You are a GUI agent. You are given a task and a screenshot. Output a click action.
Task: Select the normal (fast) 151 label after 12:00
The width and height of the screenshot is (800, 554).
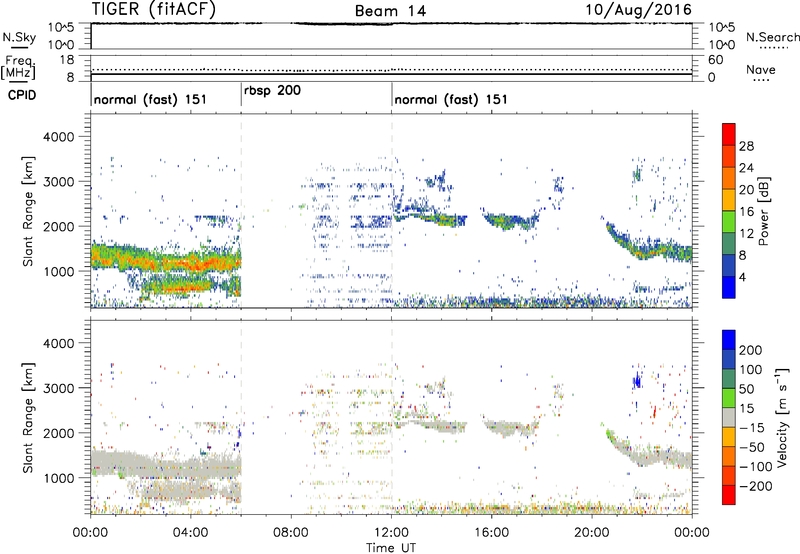(451, 99)
